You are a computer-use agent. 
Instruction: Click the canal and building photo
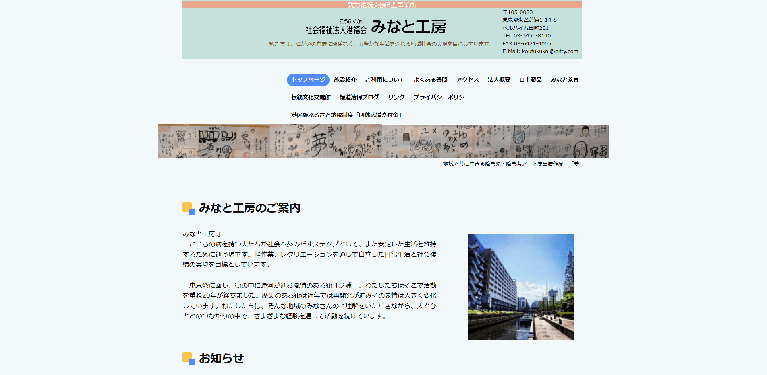(521, 287)
